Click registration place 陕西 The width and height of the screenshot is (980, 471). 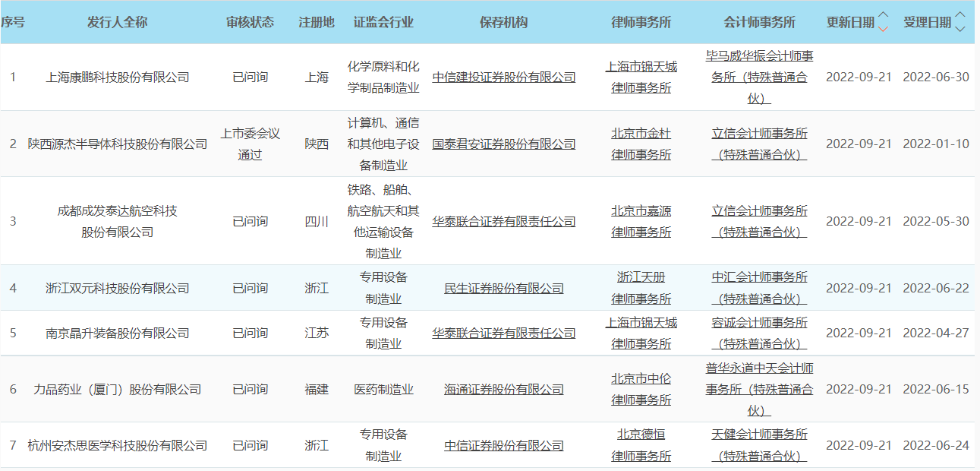[317, 144]
